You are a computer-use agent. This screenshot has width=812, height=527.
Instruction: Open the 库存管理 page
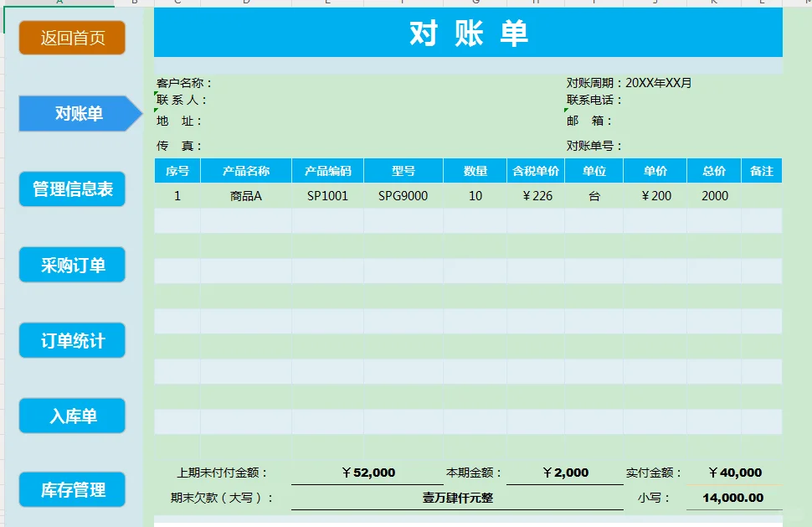(71, 489)
